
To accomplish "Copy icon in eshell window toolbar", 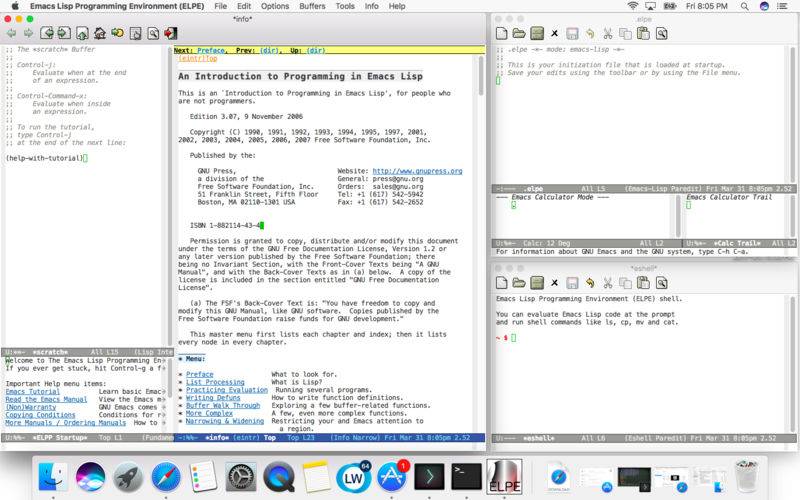I will 625,283.
